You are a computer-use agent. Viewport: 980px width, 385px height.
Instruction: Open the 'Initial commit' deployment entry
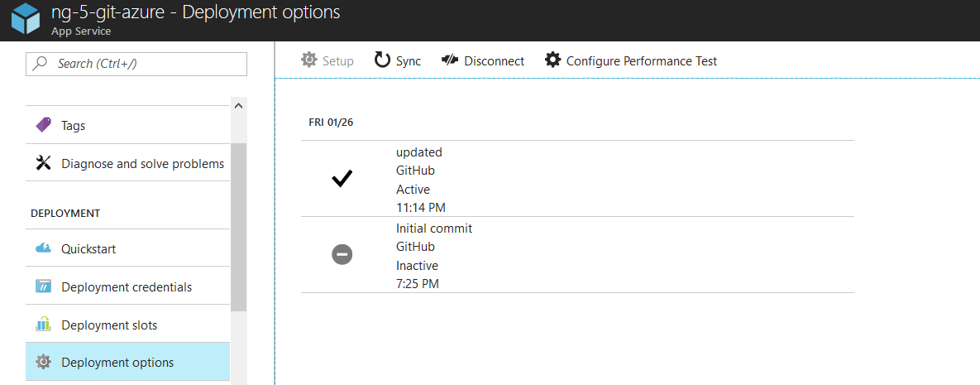coord(577,255)
